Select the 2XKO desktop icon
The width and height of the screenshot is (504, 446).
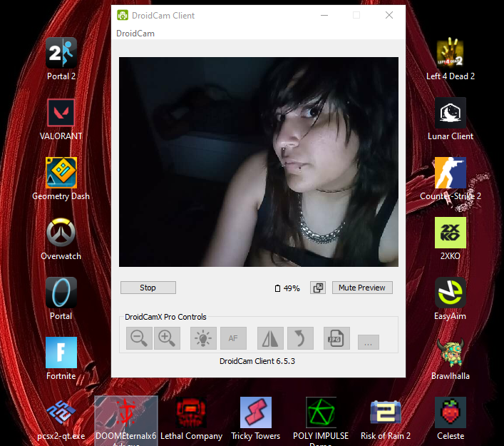451,239
